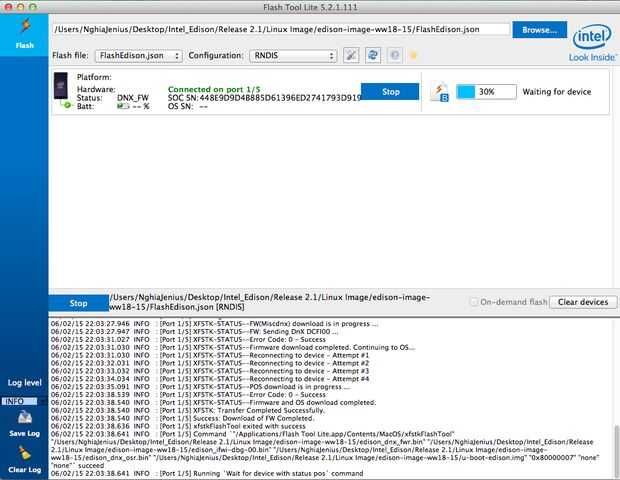Screen dimensions: 620x480
Task: Stop flashing the device on port 1/5
Action: tap(390, 92)
